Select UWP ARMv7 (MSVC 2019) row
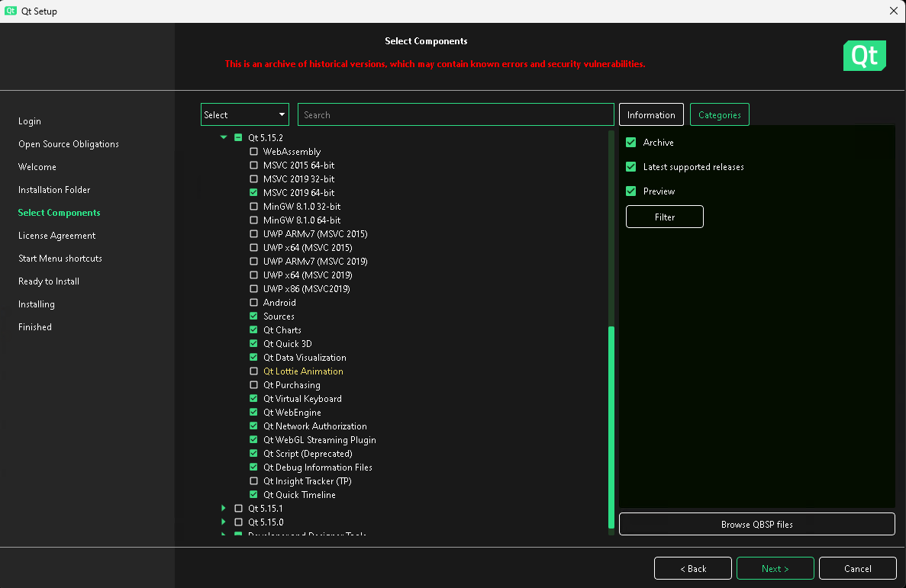 (x=315, y=261)
